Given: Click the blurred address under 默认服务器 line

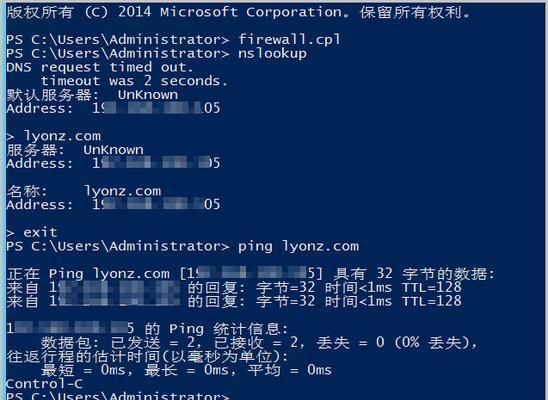Looking at the screenshot, I should [156, 108].
